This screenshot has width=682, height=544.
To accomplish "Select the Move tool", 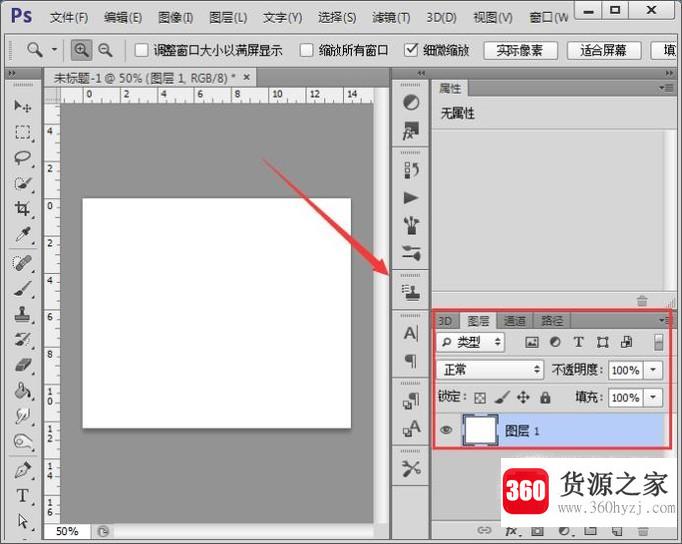I will click(22, 106).
